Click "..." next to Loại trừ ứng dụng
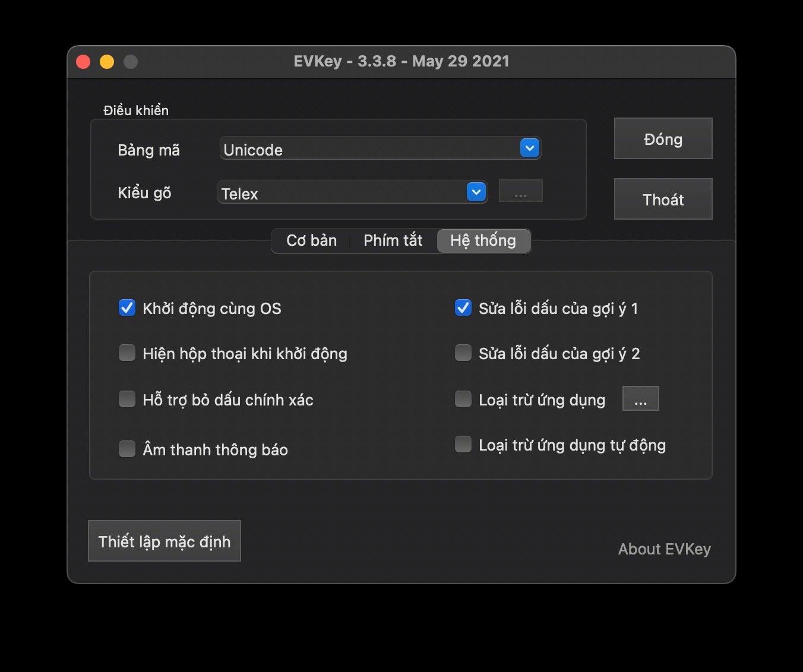 click(x=640, y=398)
